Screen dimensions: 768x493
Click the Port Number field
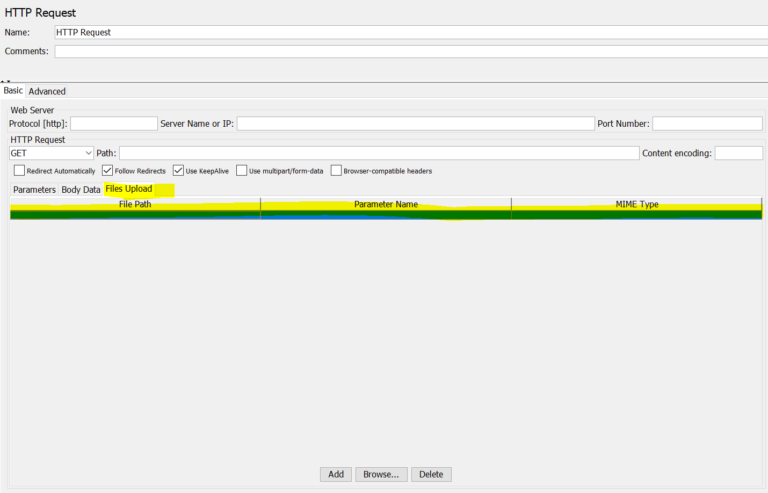coord(708,124)
